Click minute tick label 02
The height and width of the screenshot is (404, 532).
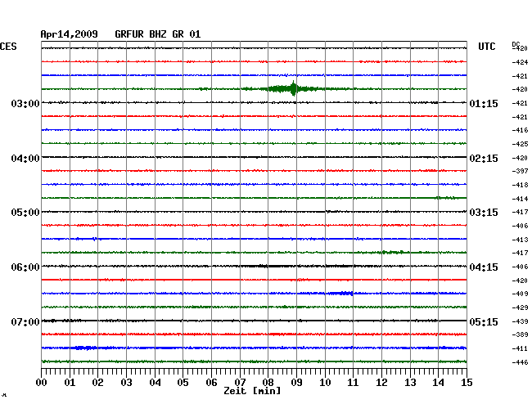coord(97,383)
